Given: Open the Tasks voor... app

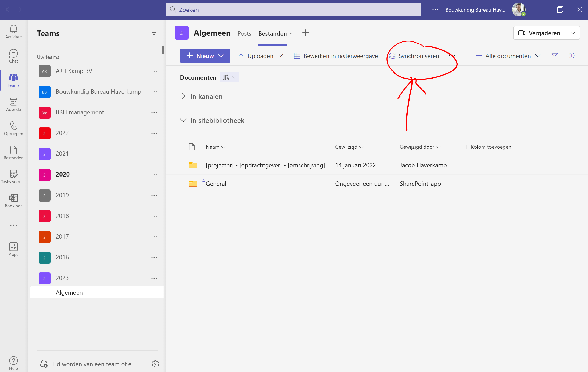Looking at the screenshot, I should point(13,177).
